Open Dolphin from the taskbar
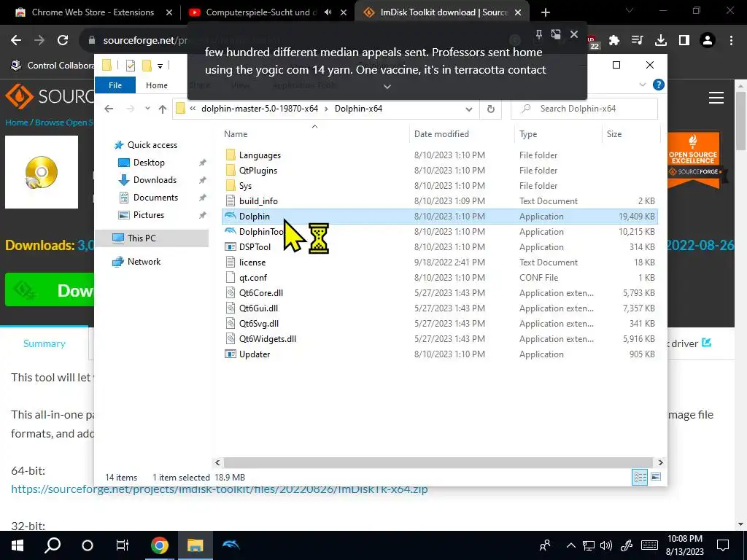747x560 pixels. click(231, 545)
